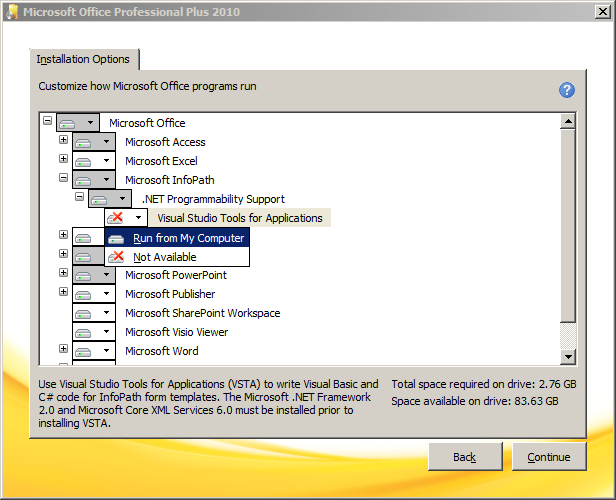Open install dropdown arrow for Microsoft Office

point(90,123)
